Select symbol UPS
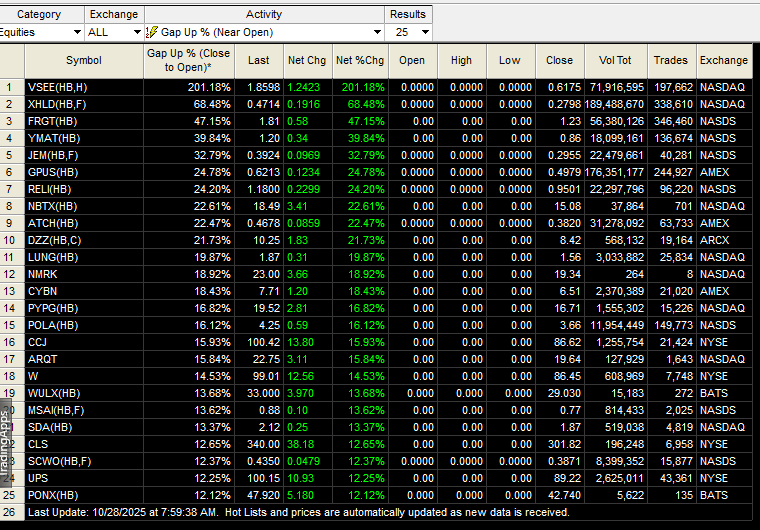Viewport: 760px width, 530px height. click(x=38, y=478)
